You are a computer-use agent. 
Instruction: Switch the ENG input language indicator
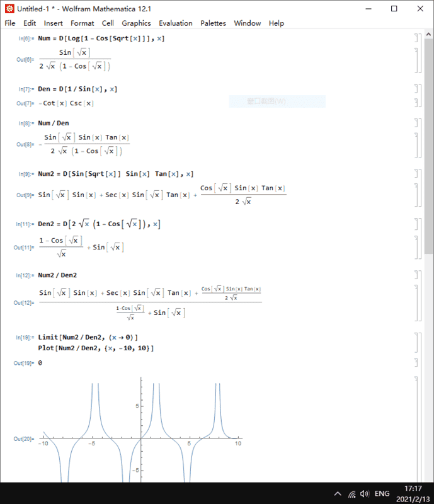tap(382, 493)
